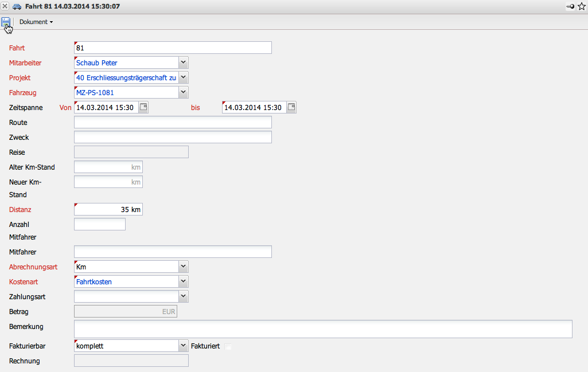The height and width of the screenshot is (372, 588).
Task: Expand the Projekt dropdown
Action: [x=183, y=77]
